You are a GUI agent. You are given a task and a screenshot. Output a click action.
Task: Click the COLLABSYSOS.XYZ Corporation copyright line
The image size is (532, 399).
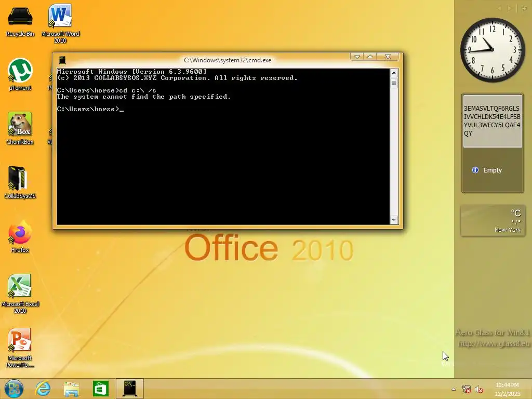pyautogui.click(x=177, y=78)
